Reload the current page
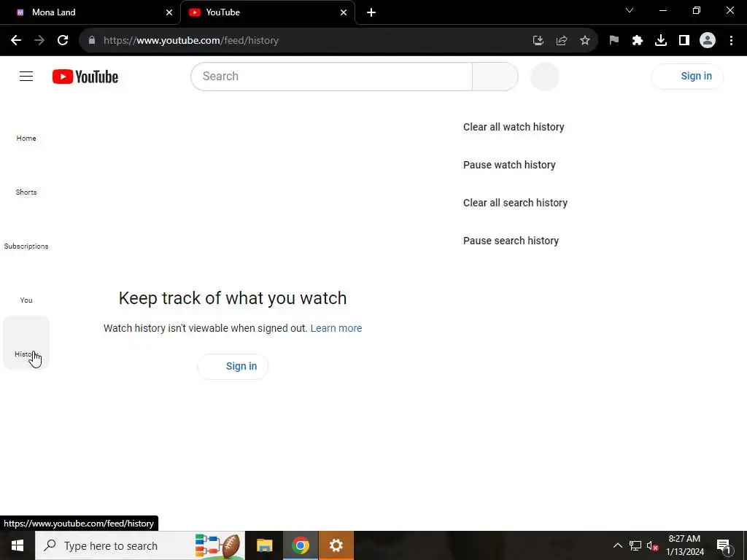 tap(63, 41)
